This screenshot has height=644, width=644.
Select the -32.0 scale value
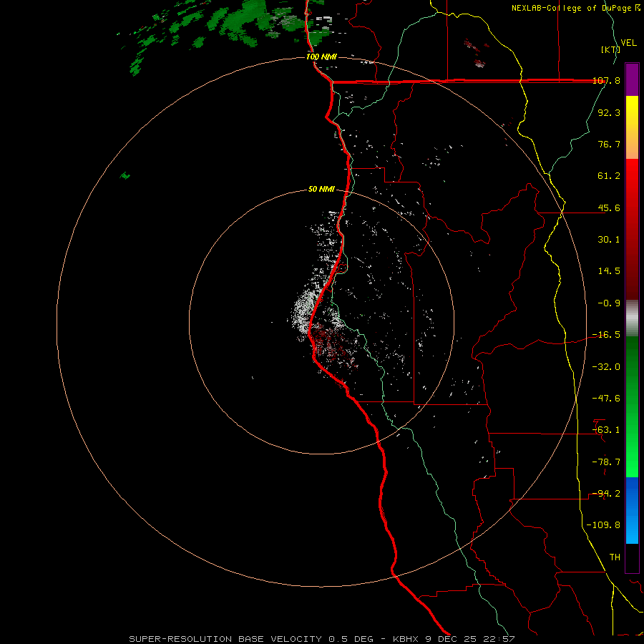606,367
